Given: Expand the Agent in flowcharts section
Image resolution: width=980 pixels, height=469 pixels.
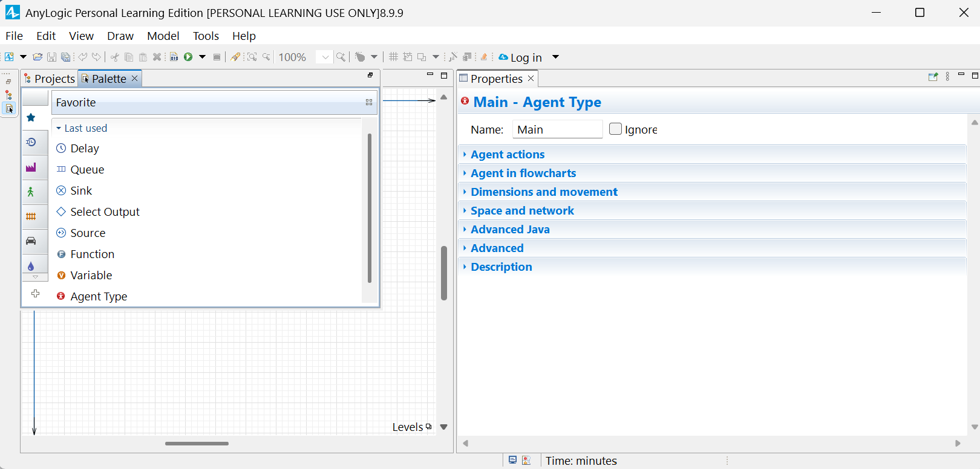Looking at the screenshot, I should point(712,173).
